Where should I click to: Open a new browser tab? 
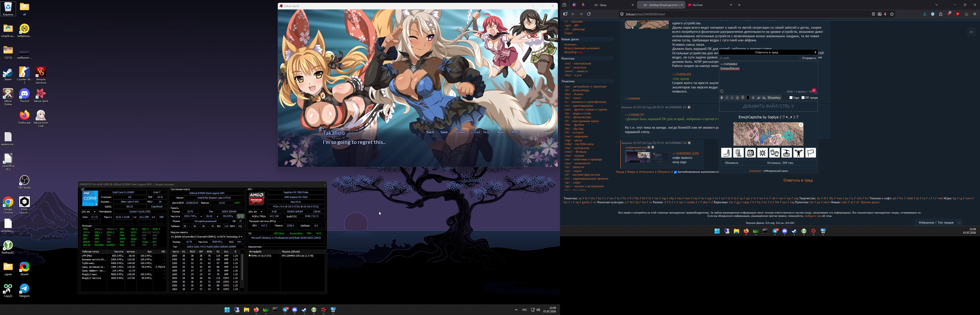[x=739, y=5]
